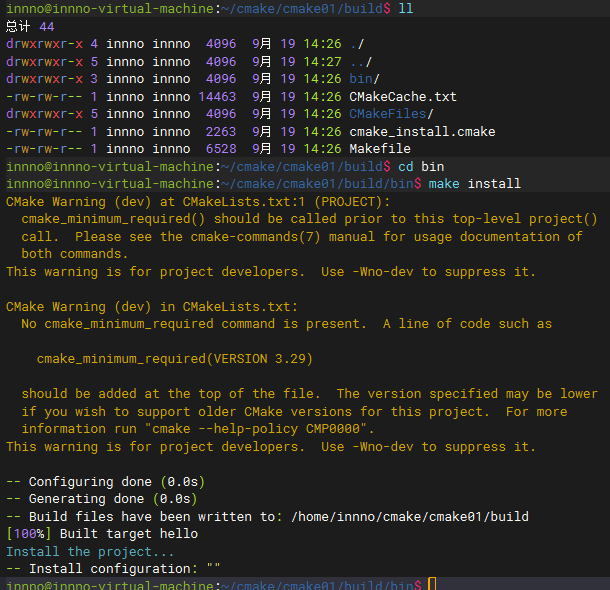Viewport: 610px width, 590px height.
Task: Click the timestamp '14:27' in listing
Action: [322, 61]
